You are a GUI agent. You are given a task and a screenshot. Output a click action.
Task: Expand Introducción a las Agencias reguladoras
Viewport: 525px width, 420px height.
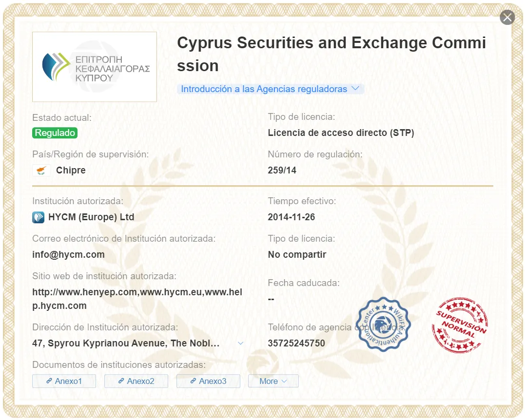pos(270,89)
